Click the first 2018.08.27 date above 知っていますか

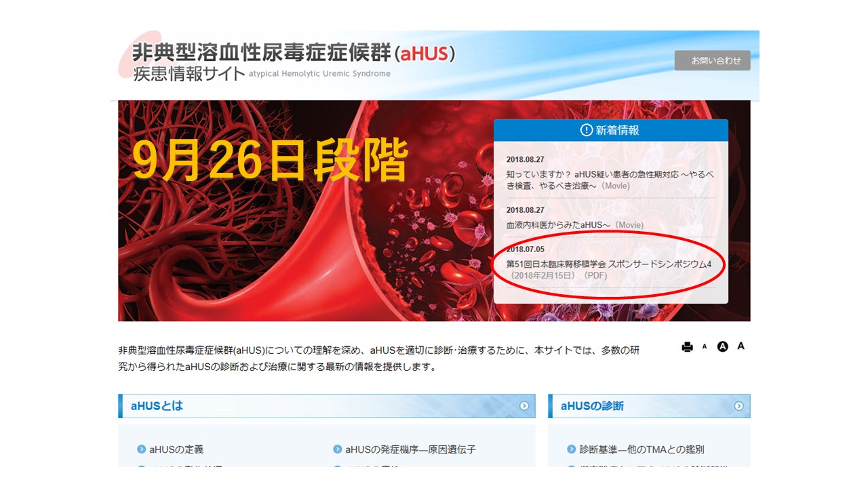click(x=526, y=159)
